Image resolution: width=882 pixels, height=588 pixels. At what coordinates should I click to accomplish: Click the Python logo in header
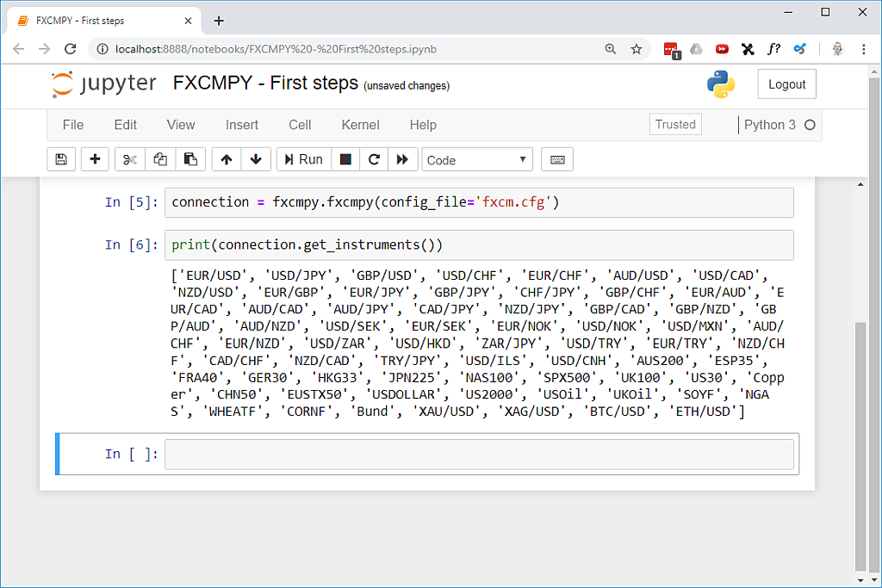pyautogui.click(x=721, y=84)
